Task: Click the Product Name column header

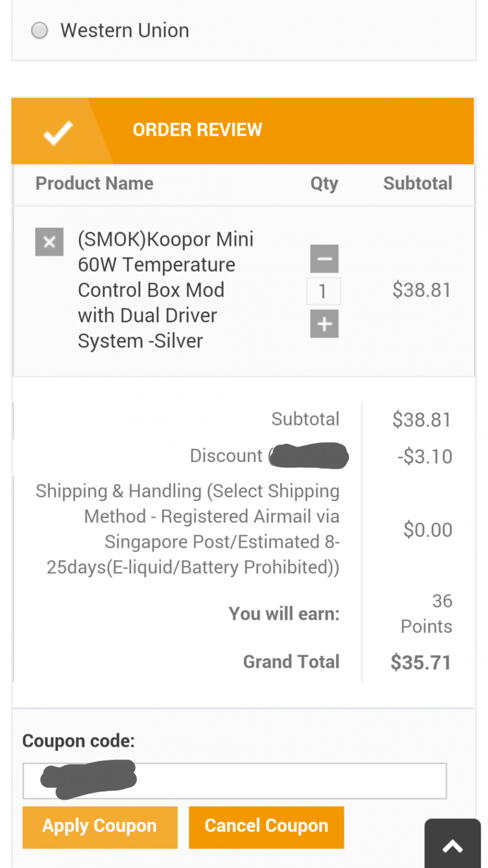Action: point(94,184)
